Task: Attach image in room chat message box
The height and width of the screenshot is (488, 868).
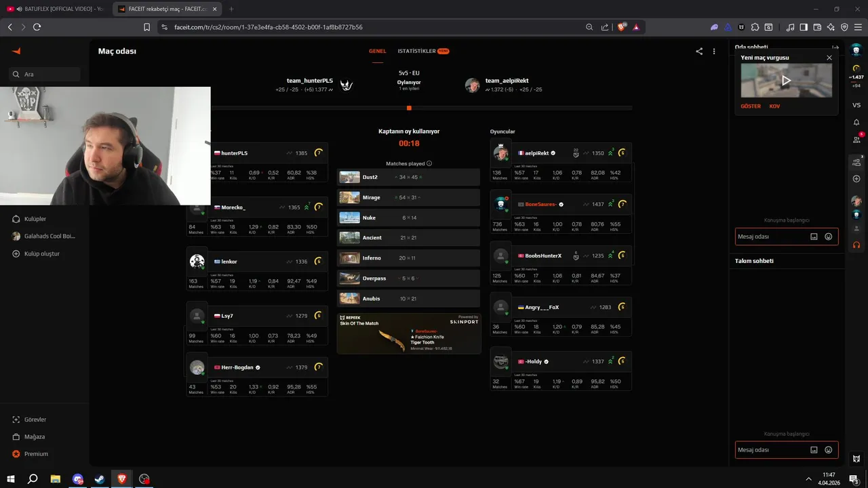Action: point(814,237)
